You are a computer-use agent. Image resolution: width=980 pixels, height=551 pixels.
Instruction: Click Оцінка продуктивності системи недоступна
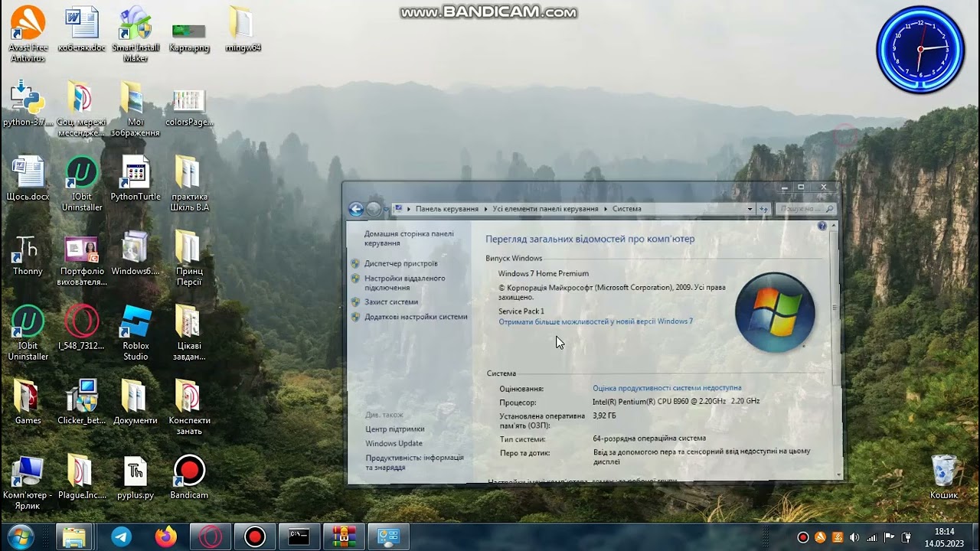coord(667,388)
